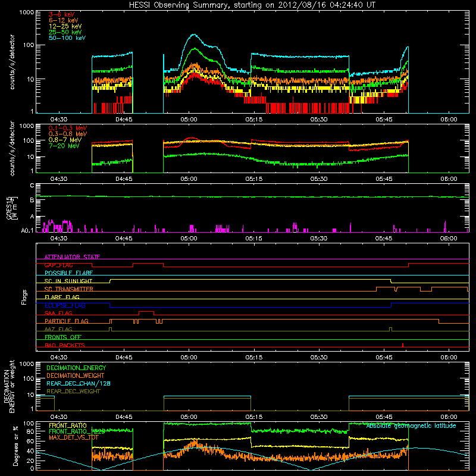Click the 12-25 keV legend entry

pos(65,26)
